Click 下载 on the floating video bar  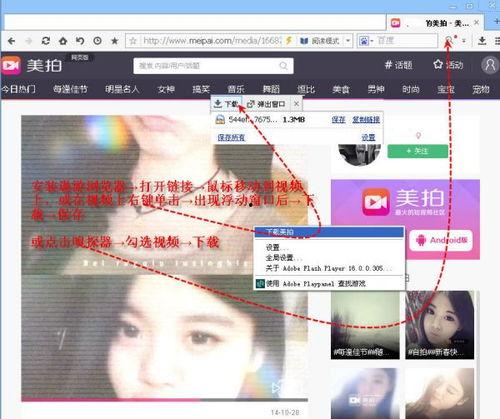pos(226,104)
